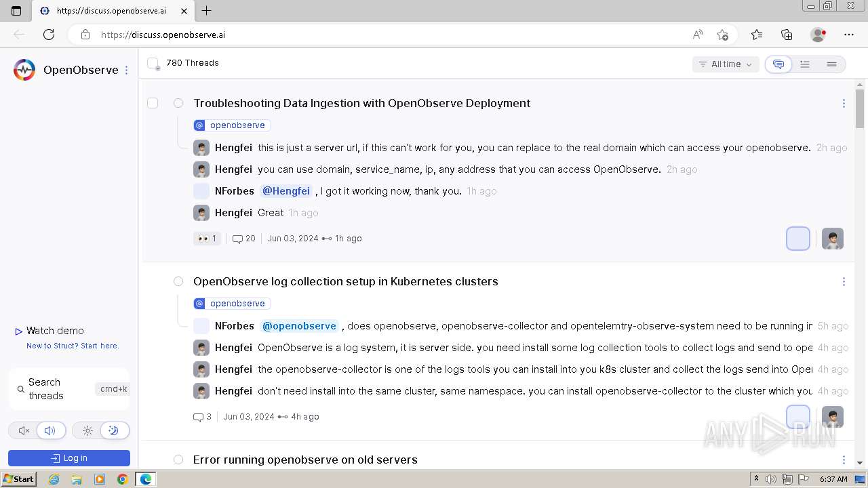868x488 pixels.
Task: Click the @Hengfei mention in NForbes reply
Action: pos(286,191)
